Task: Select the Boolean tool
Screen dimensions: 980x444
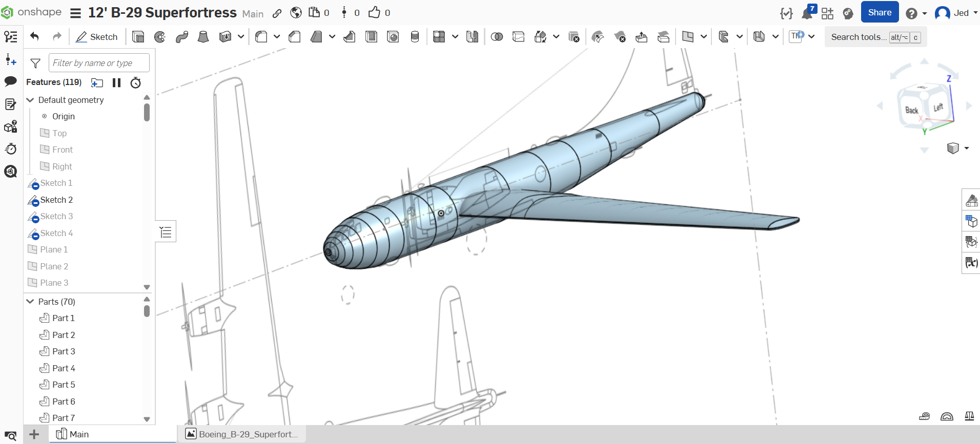Action: point(497,36)
